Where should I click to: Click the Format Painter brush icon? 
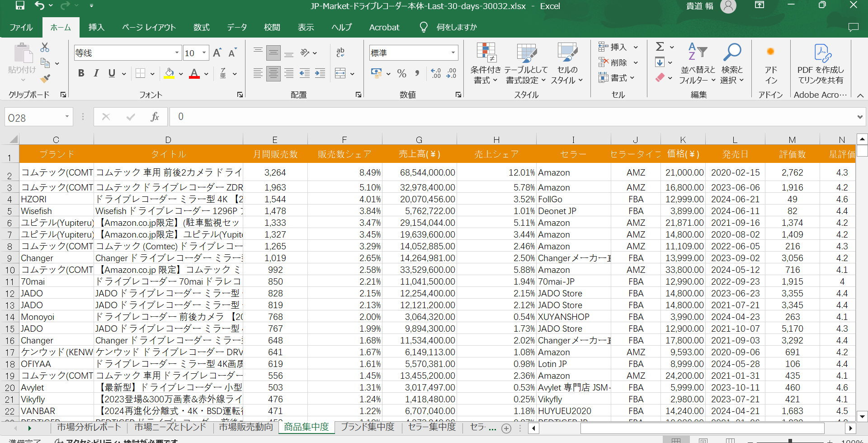(x=45, y=78)
